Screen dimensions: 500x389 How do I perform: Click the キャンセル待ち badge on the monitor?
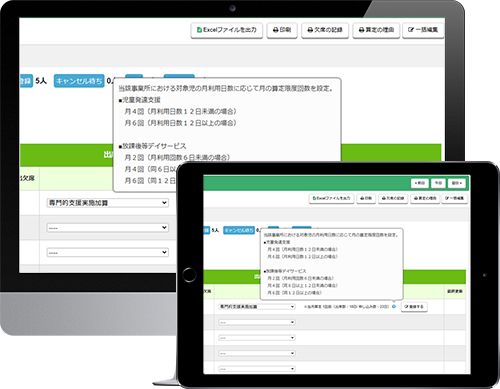click(79, 81)
